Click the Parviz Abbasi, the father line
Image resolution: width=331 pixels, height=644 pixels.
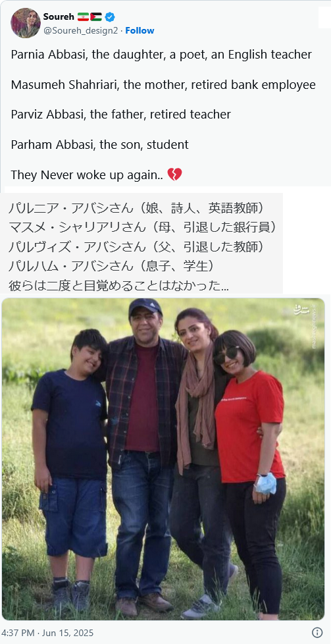tap(120, 115)
